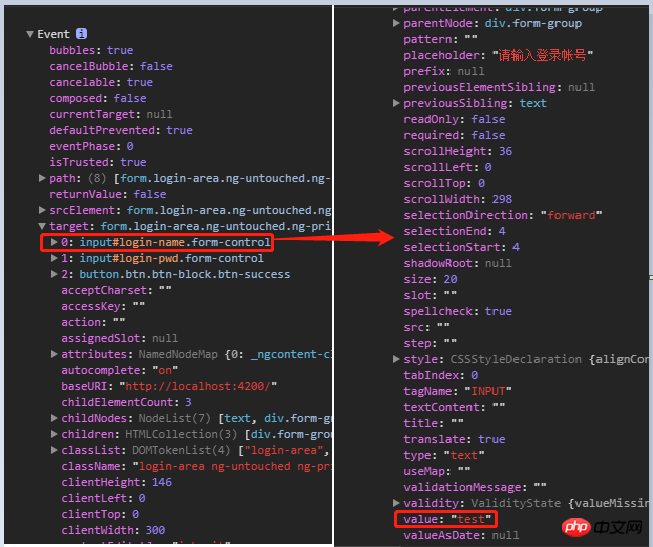653x547 pixels.
Task: Click the value: "test" line
Action: (447, 519)
